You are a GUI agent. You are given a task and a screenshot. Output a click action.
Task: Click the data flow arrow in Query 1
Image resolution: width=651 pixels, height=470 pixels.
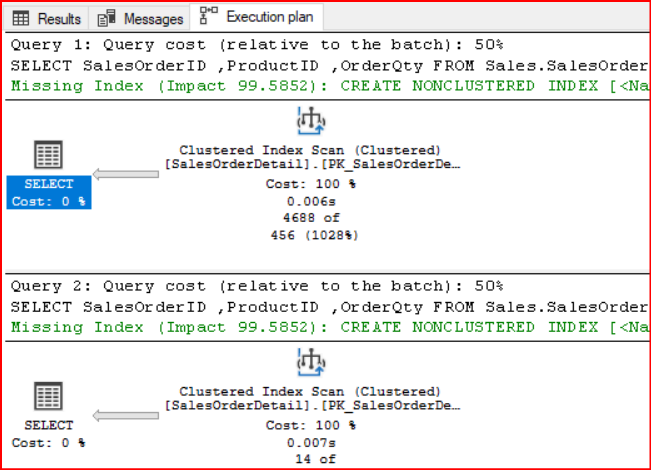click(x=124, y=174)
